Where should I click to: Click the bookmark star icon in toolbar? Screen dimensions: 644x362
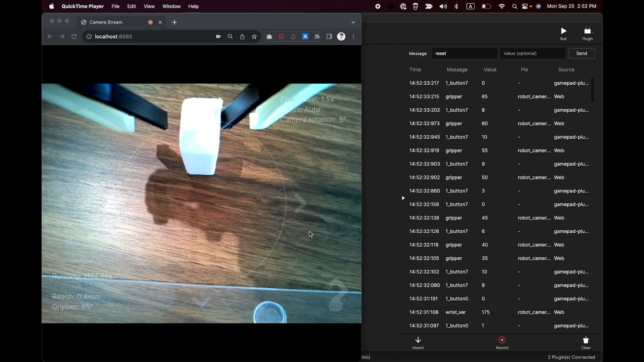click(254, 36)
